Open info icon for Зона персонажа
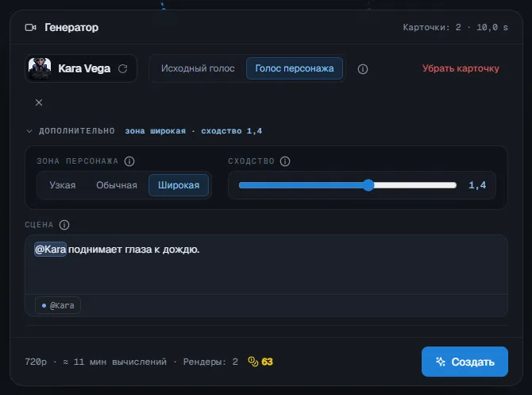Viewport: 532px width, 395px height. (x=129, y=161)
